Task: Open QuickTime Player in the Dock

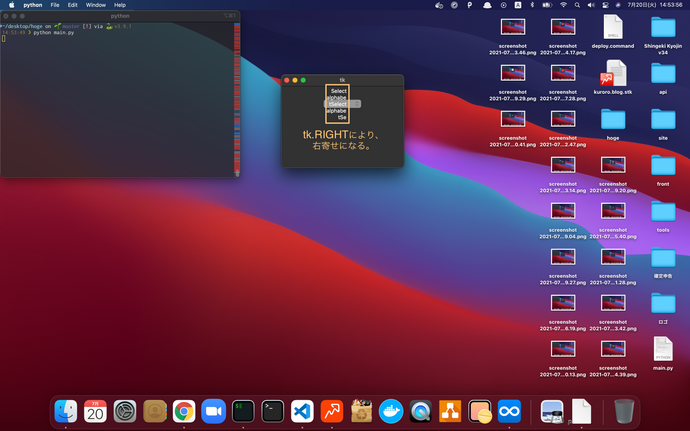Action: point(420,412)
